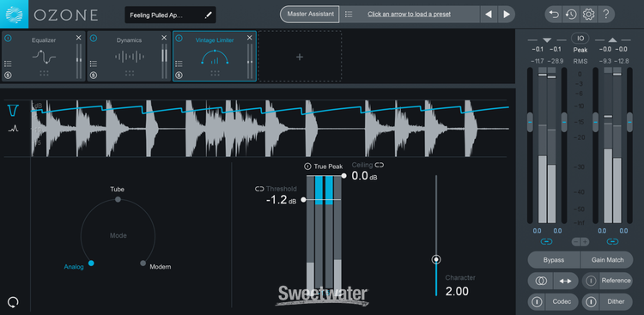644x315 pixels.
Task: Open the Reference panel
Action: (x=616, y=281)
